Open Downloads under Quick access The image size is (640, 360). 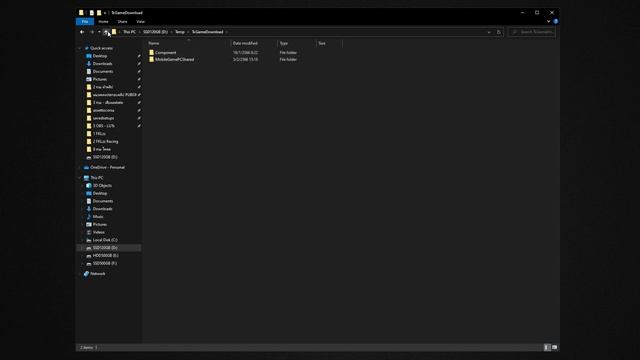pyautogui.click(x=102, y=64)
